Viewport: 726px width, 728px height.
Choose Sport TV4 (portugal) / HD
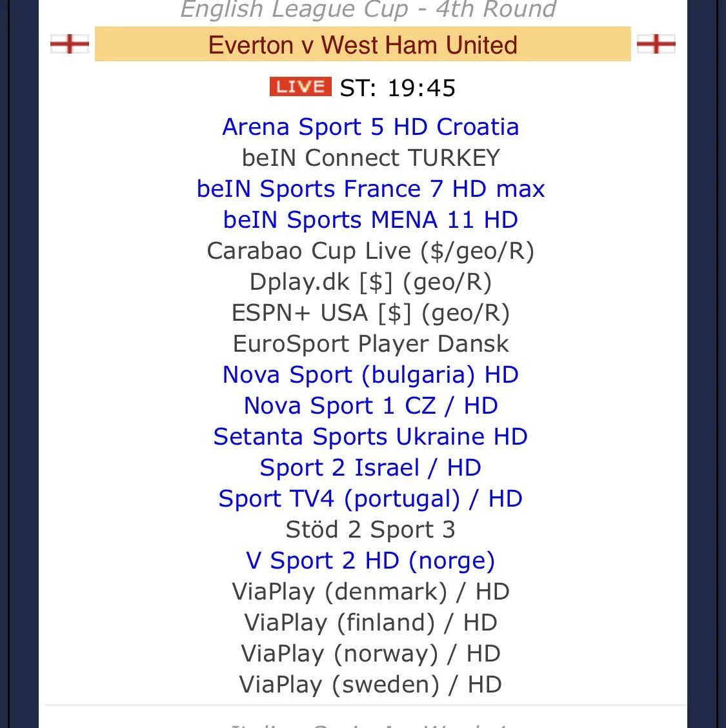click(370, 499)
